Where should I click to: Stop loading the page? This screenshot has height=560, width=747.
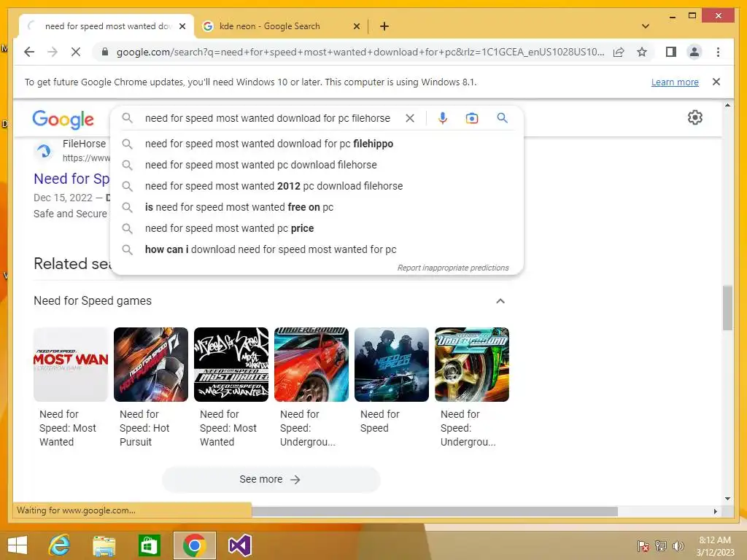(76, 52)
